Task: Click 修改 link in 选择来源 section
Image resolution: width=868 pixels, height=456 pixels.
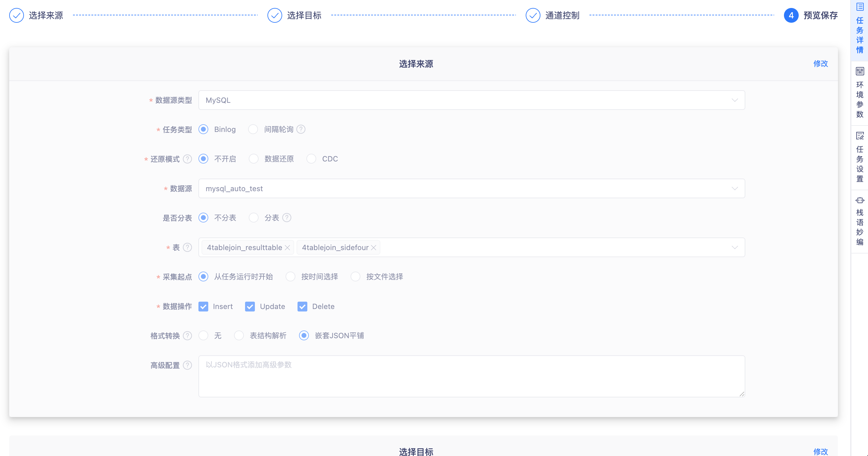Action: (820, 64)
